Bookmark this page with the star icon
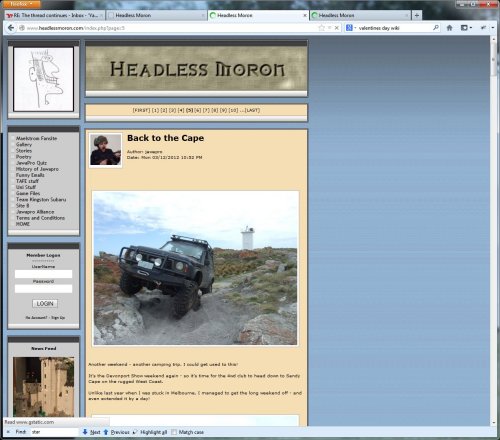 [x=322, y=28]
